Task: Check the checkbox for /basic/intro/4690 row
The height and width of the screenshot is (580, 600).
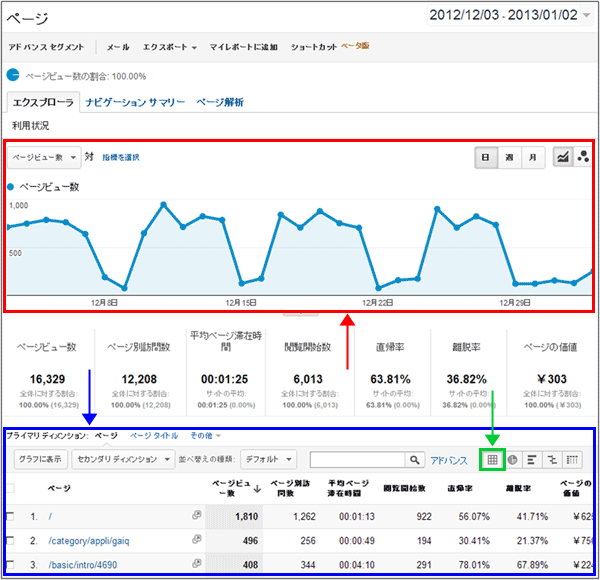Action: tap(10, 566)
